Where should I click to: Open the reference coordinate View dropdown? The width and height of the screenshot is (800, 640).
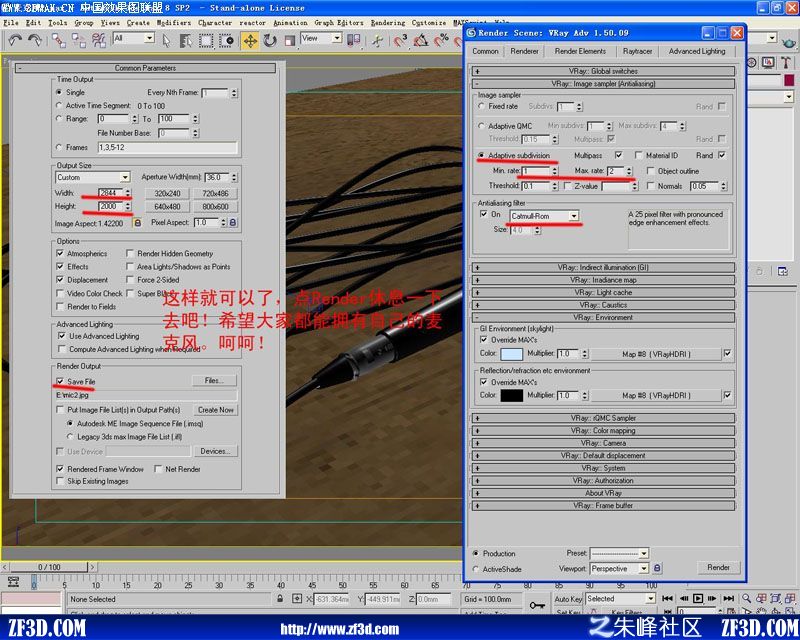point(321,38)
